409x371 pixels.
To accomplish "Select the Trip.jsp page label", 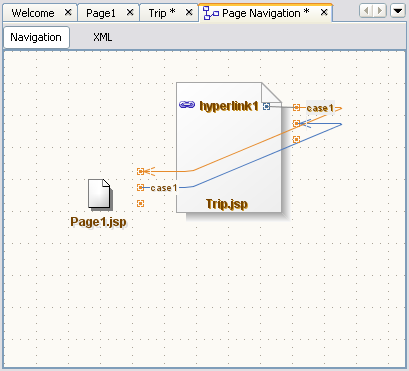I will tap(227, 204).
